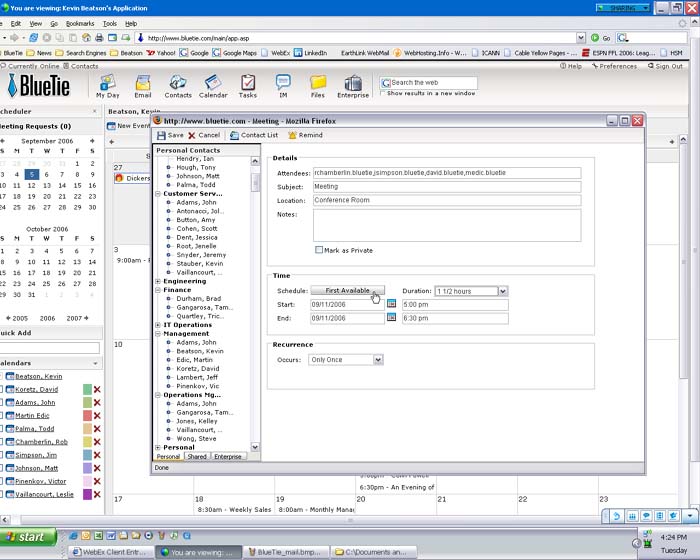Viewport: 700px width, 560px height.
Task: Open the browser address bar dropdown
Action: [x=580, y=38]
